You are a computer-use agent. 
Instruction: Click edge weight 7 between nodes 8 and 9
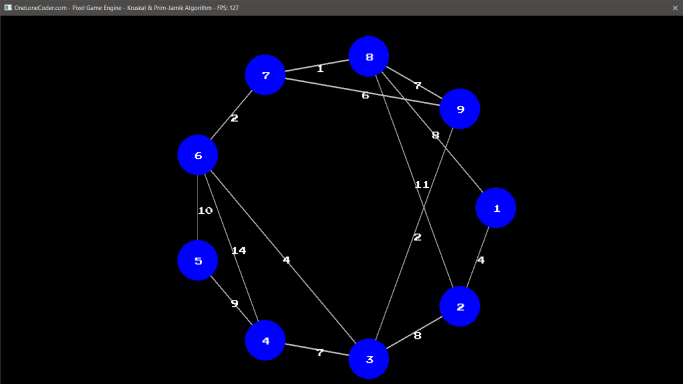coord(418,86)
